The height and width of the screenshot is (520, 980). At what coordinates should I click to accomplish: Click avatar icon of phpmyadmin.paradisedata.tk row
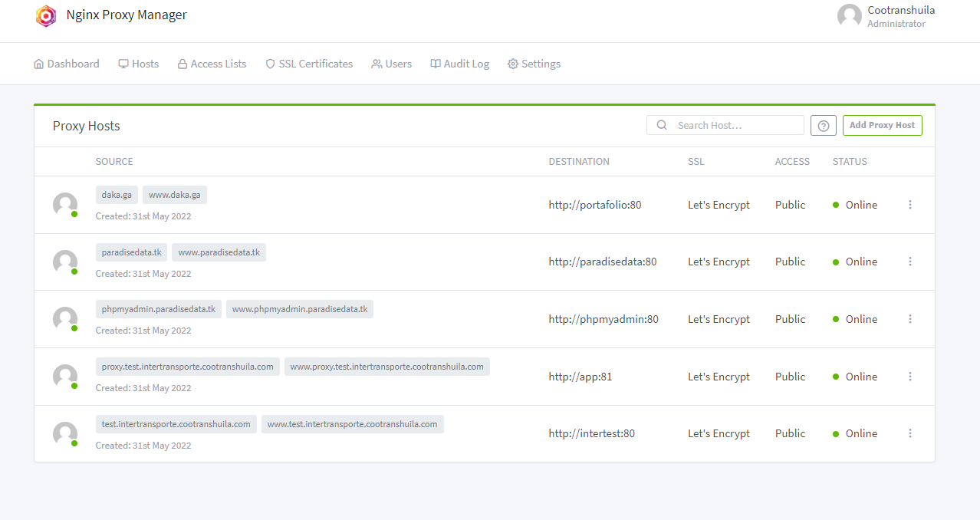(65, 319)
